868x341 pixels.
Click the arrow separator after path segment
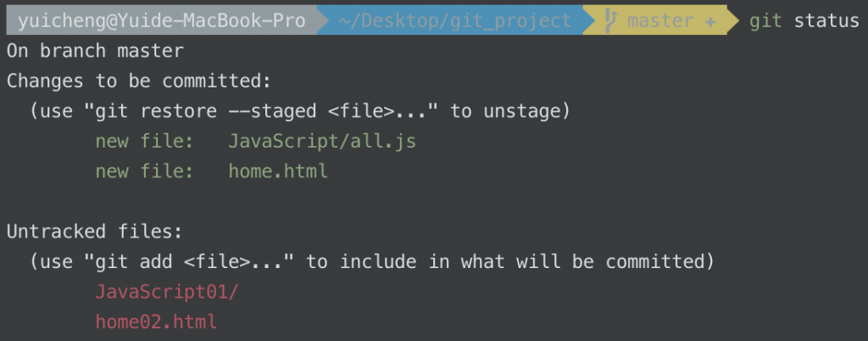588,20
